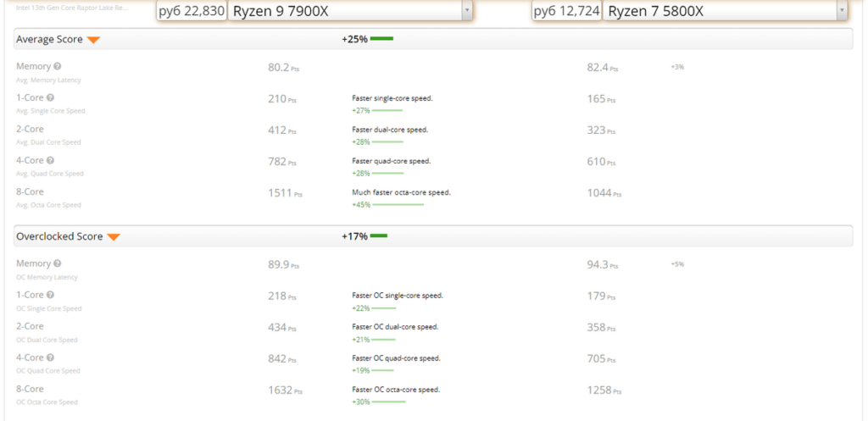Click the +25% average score bar
The height and width of the screenshot is (421, 868).
coord(381,39)
